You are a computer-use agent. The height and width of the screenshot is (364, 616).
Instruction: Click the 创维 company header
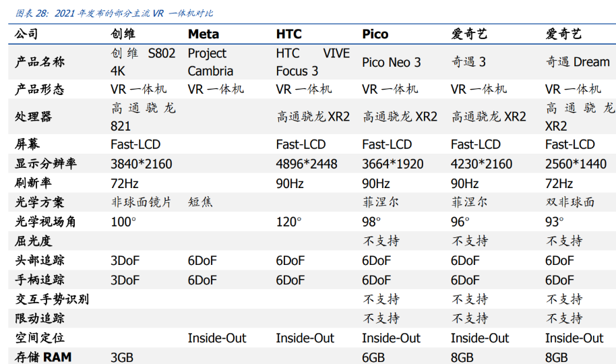(123, 34)
